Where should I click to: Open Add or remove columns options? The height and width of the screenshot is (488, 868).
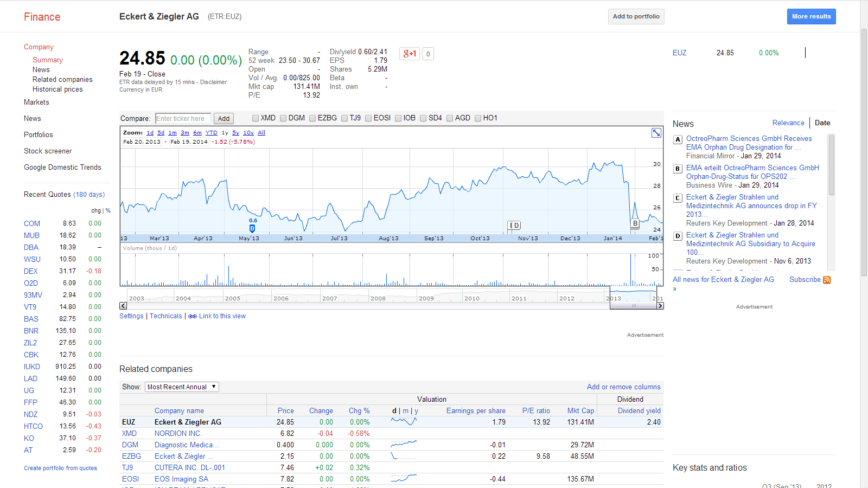624,387
